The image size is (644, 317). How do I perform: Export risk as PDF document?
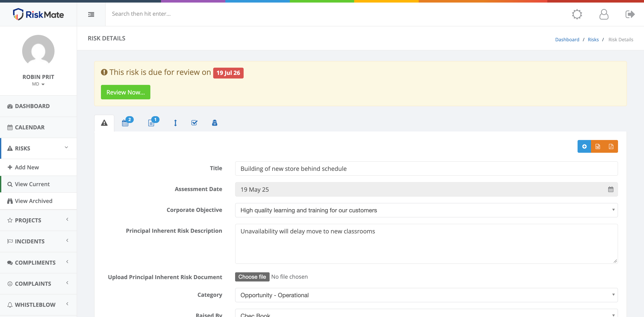click(611, 146)
